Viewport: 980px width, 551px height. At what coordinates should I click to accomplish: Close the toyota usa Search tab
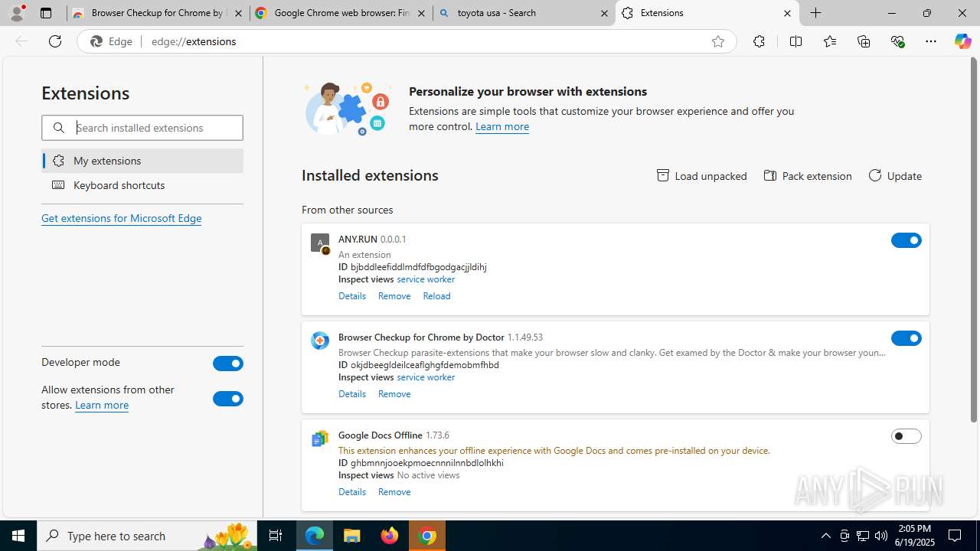coord(604,13)
